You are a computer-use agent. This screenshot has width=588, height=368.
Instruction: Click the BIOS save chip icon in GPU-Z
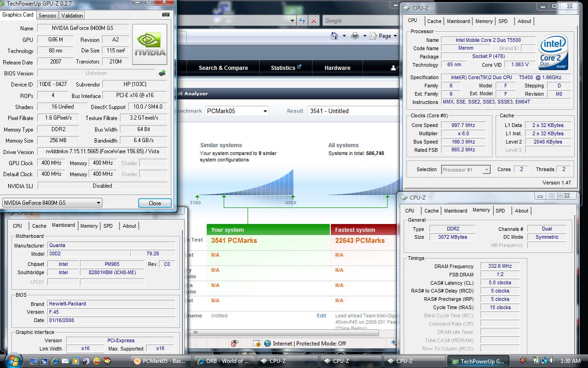coord(162,73)
